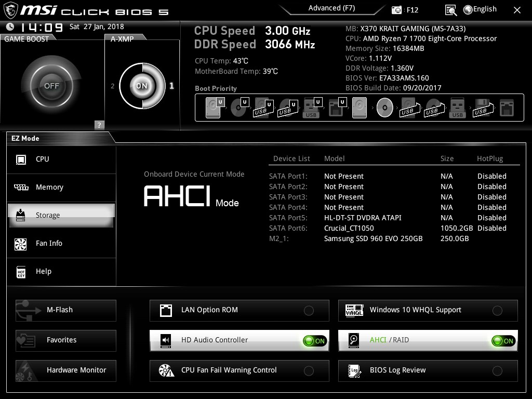Image resolution: width=532 pixels, height=399 pixels.
Task: Open the M-Flash utility
Action: pyautogui.click(x=66, y=310)
